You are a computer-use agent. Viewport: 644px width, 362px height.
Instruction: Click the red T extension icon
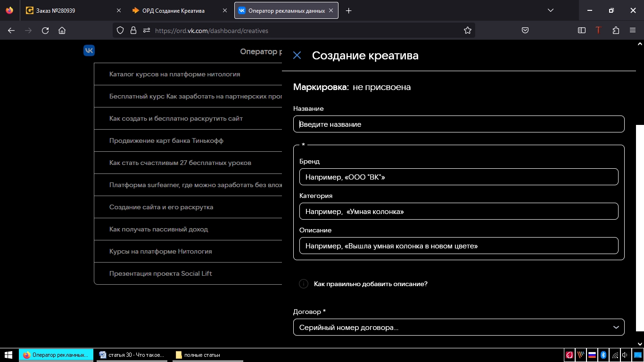point(598,31)
